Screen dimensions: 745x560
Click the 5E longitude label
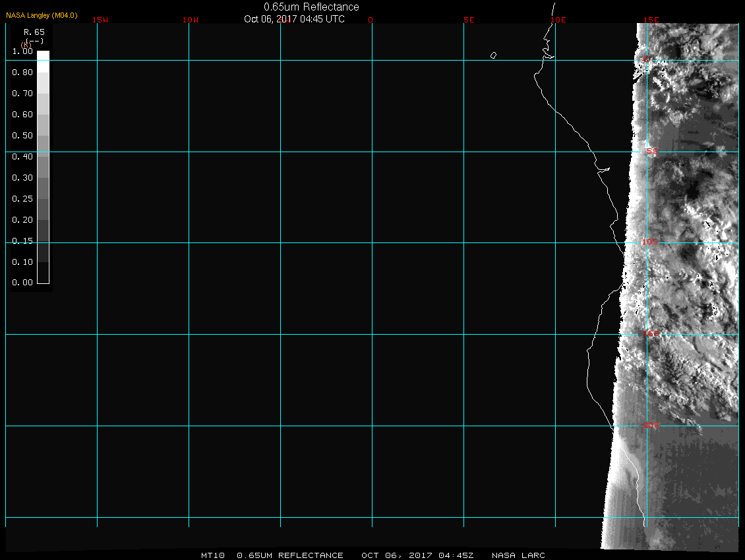(x=469, y=20)
